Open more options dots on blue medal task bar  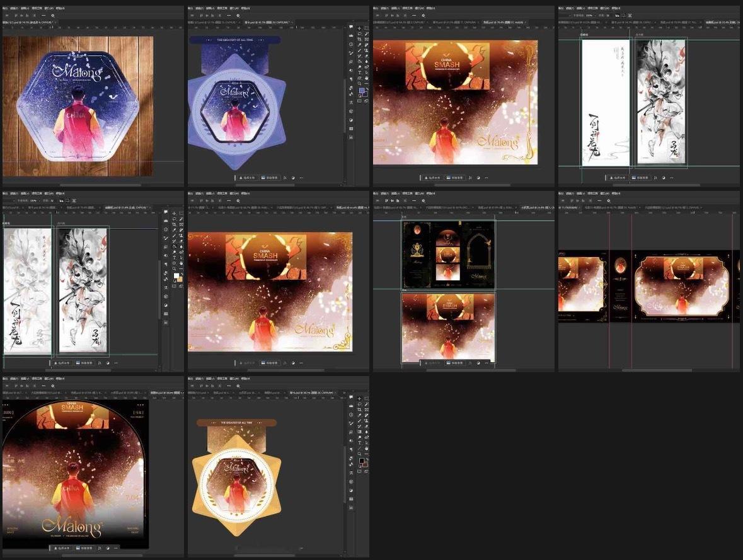pyautogui.click(x=301, y=178)
